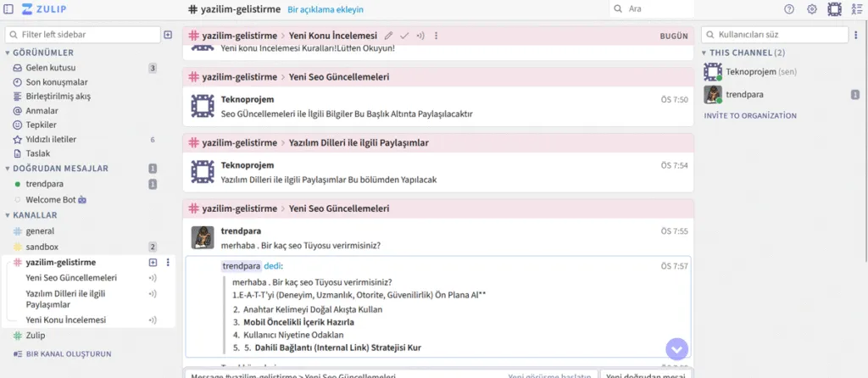The width and height of the screenshot is (868, 378).
Task: Collapse the DOĞRUDAN MESAJLAR section
Action: click(x=8, y=169)
